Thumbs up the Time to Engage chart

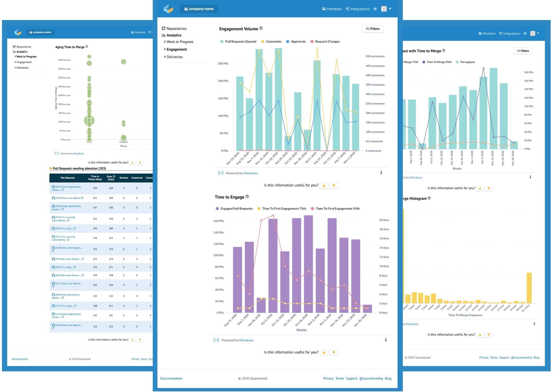coord(324,352)
